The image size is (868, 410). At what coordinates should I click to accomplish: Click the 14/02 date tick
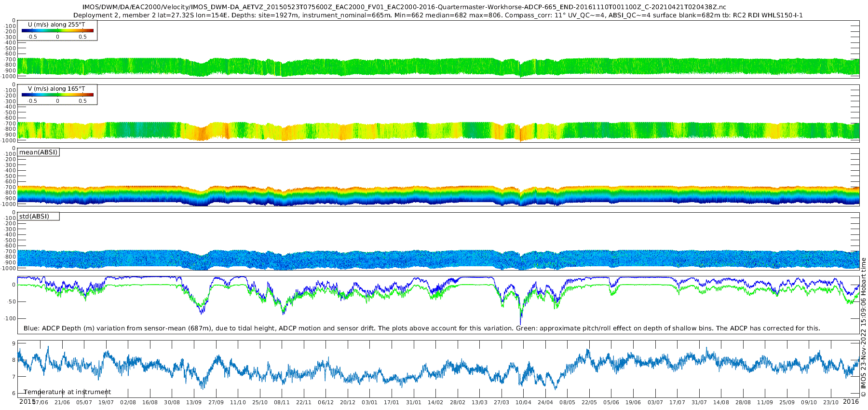pyautogui.click(x=435, y=402)
